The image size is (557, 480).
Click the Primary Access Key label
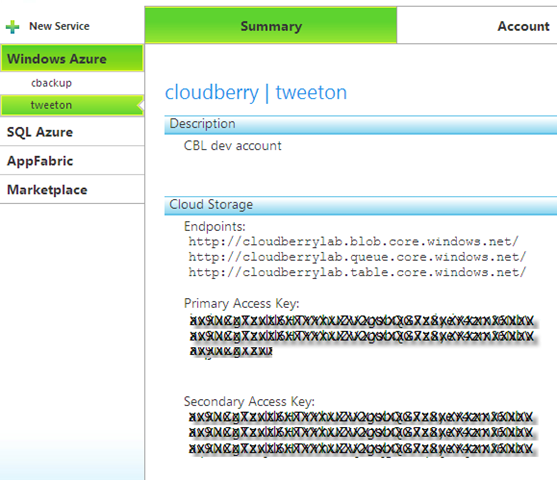[242, 303]
